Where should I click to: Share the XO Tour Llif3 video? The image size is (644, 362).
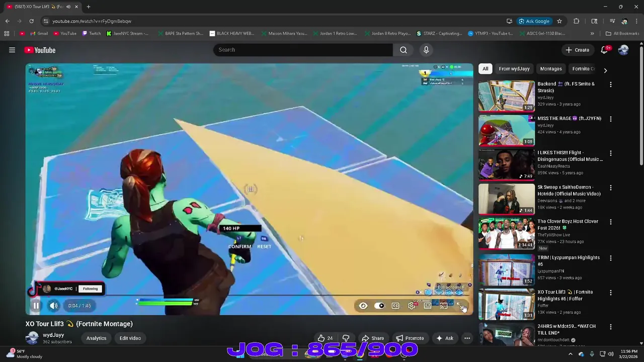pyautogui.click(x=373, y=338)
